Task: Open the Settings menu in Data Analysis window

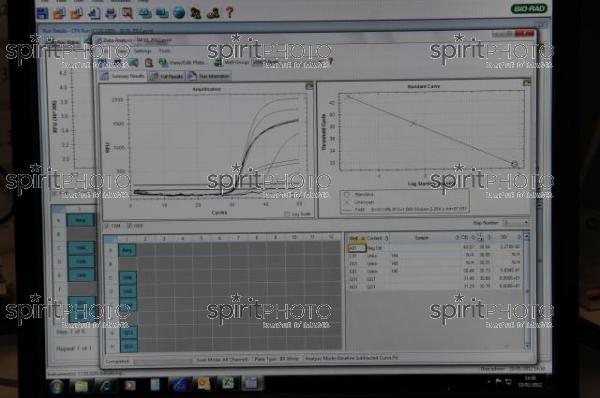Action: pos(143,51)
